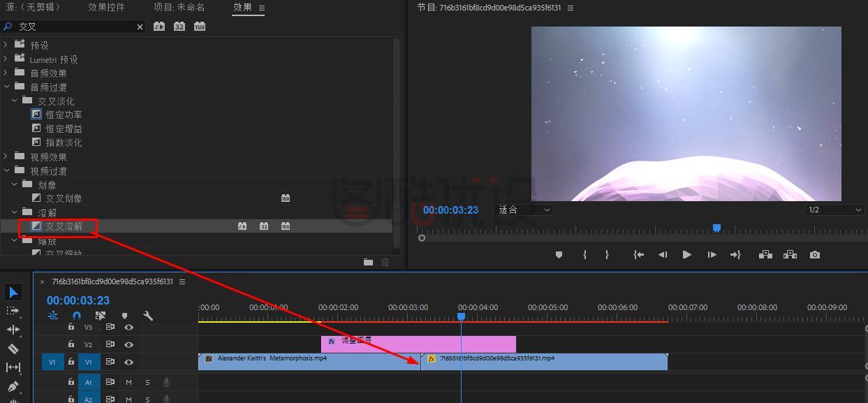This screenshot has width=868, height=403.
Task: Select the Alexander Keith's Metamorphosis.mp4 clip
Action: click(x=309, y=362)
